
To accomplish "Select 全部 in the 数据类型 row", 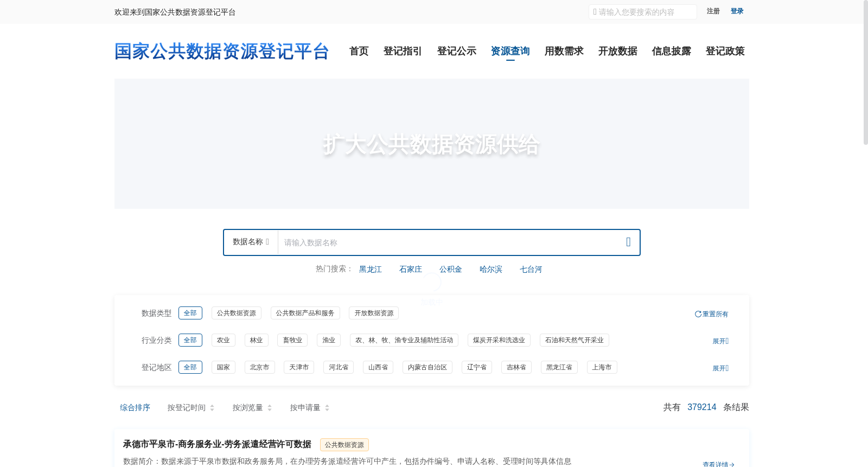I will 190,313.
